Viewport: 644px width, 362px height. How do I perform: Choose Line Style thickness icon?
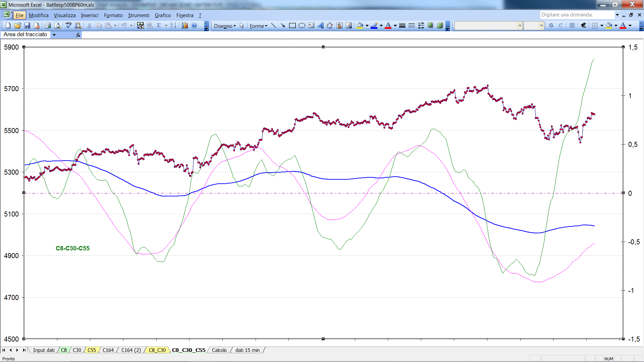click(402, 25)
